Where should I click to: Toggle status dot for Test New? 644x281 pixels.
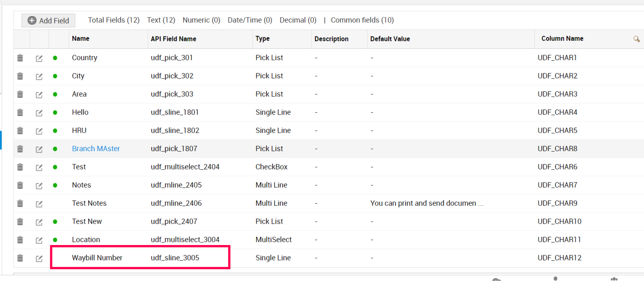click(55, 222)
